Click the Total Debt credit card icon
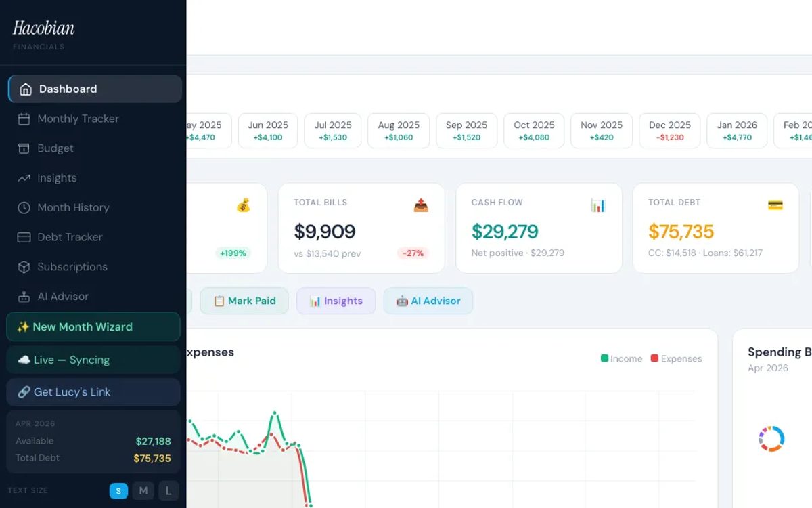Image resolution: width=812 pixels, height=508 pixels. [775, 205]
